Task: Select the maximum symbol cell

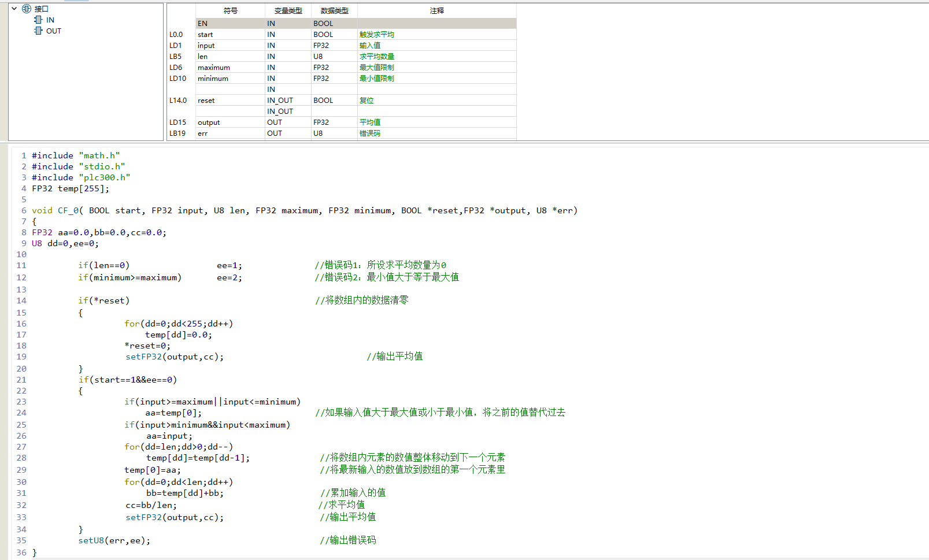Action: (231, 67)
